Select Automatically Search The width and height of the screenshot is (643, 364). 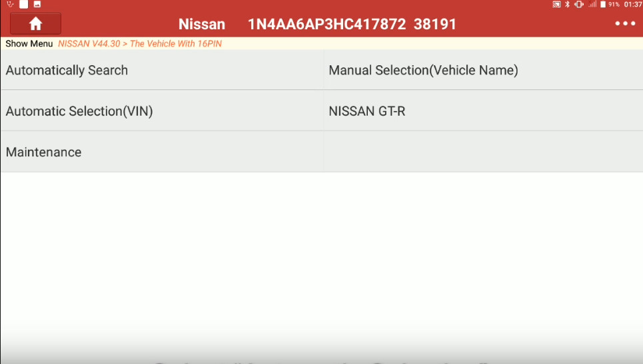tap(162, 70)
